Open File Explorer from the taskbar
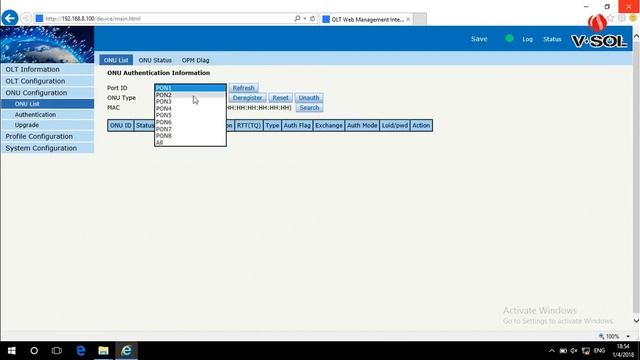640x360 pixels. 103,351
